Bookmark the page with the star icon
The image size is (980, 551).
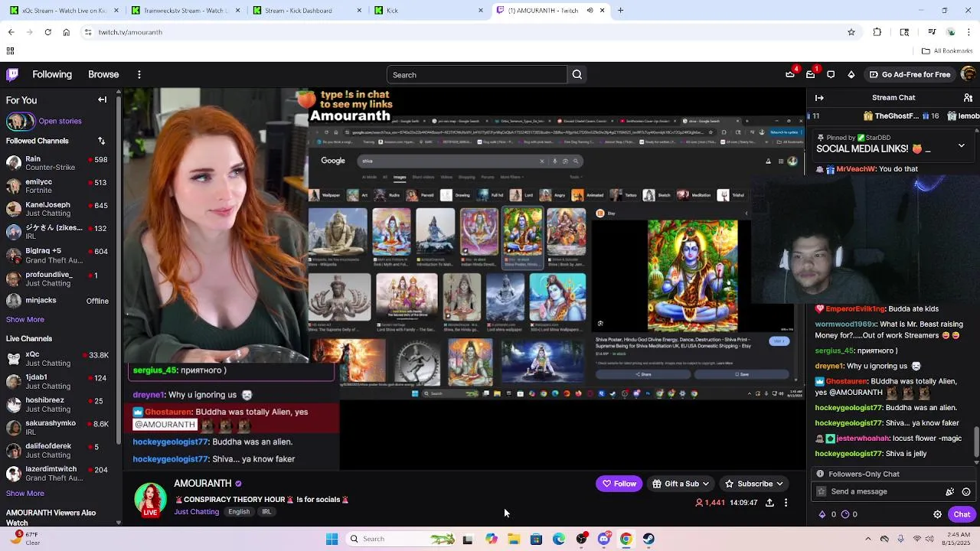pos(851,32)
